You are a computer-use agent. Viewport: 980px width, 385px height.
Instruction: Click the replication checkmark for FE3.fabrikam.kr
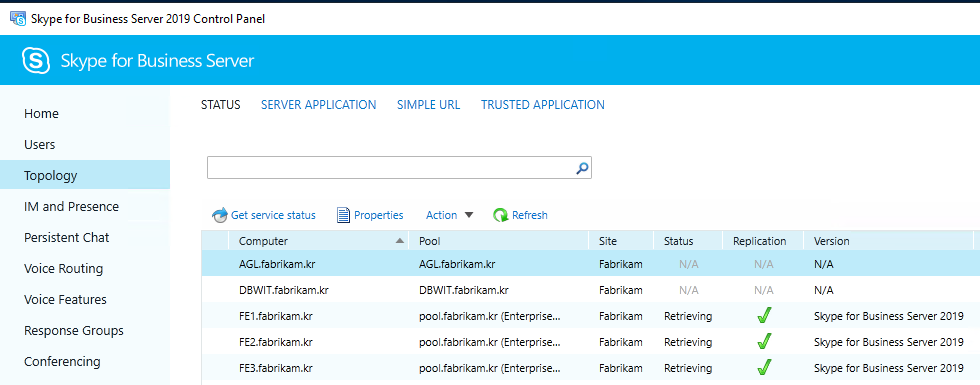pyautogui.click(x=763, y=367)
